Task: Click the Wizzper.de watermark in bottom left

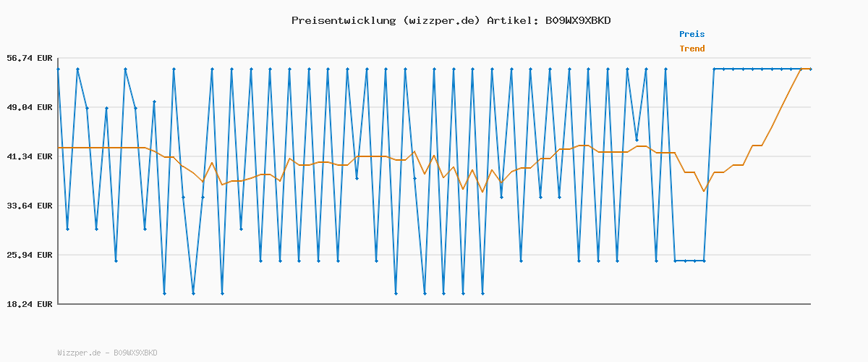Action: [79, 353]
